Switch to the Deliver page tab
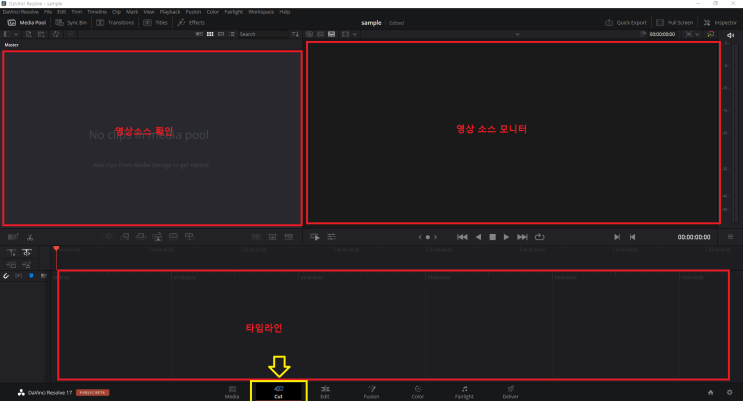This screenshot has width=743, height=401. (x=510, y=392)
